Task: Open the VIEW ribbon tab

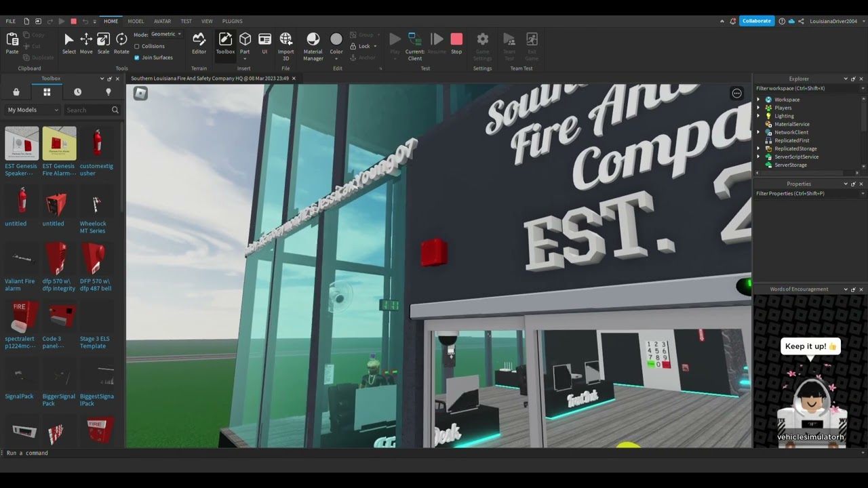Action: [207, 21]
